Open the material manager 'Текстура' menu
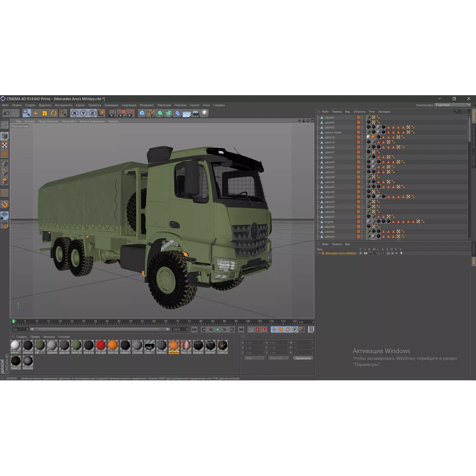Image resolution: width=476 pixels, height=476 pixels. [64, 337]
